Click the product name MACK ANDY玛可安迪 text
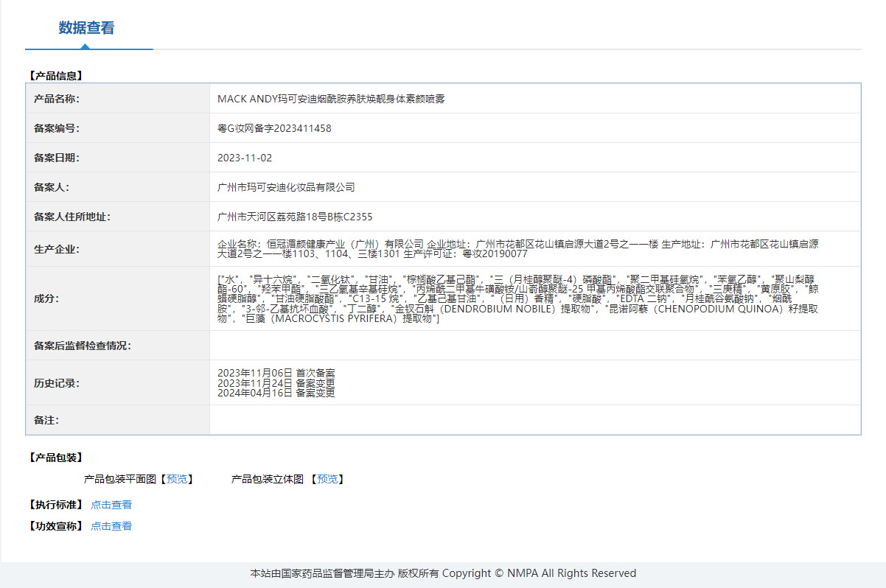Viewport: 886px width, 588px height. click(331, 99)
